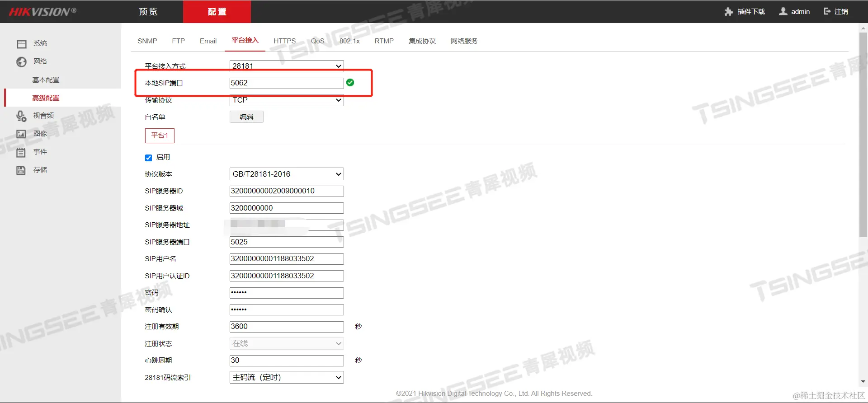868x403 pixels.
Task: Click the green checkmark beside SIP port
Action: 350,83
